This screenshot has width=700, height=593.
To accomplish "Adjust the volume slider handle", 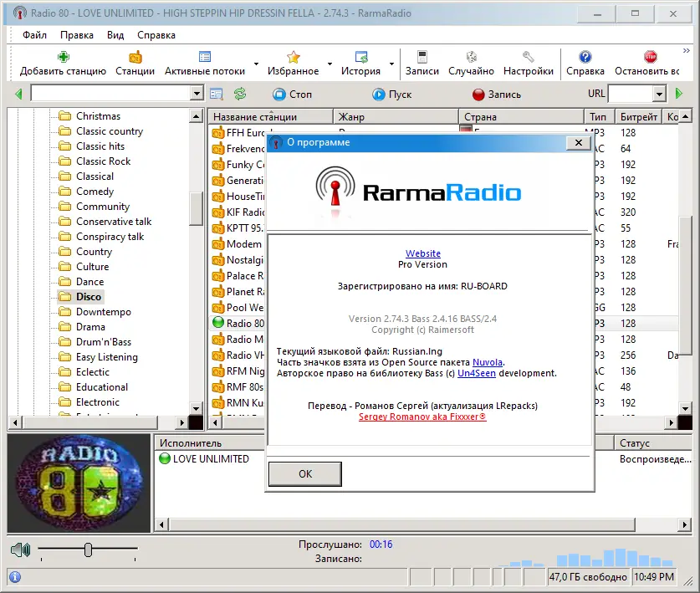I will click(x=88, y=550).
